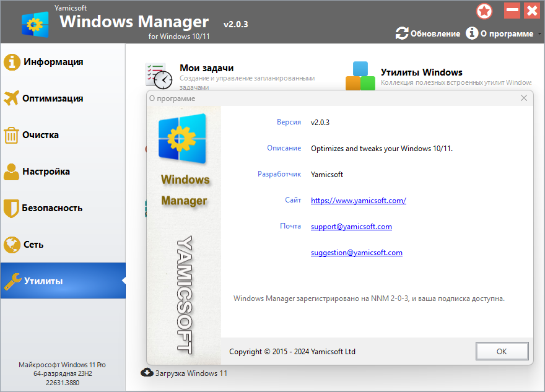Close the Windows Manager main window
The width and height of the screenshot is (545, 392).
coord(532,11)
